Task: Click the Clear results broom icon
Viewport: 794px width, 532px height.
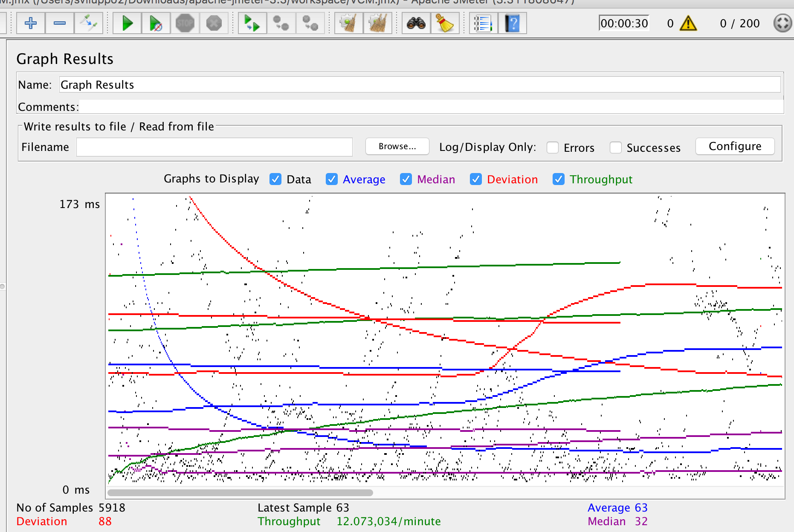Action: pos(348,23)
